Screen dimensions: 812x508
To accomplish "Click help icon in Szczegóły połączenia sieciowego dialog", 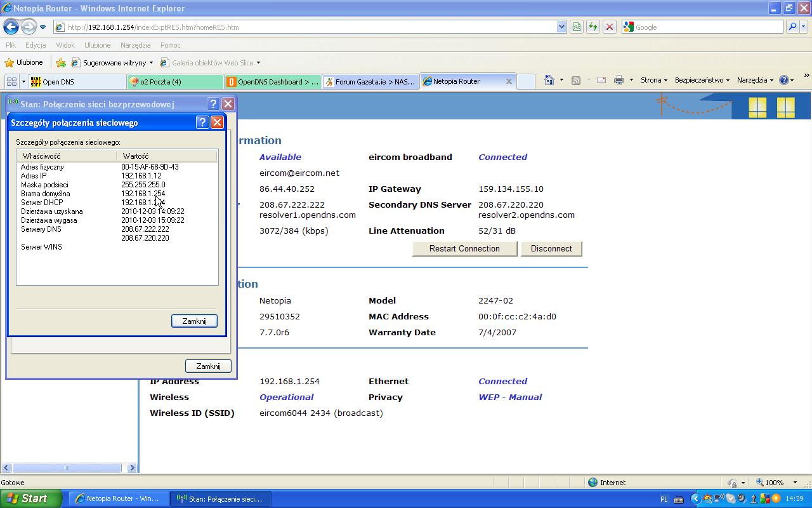I will pos(202,123).
